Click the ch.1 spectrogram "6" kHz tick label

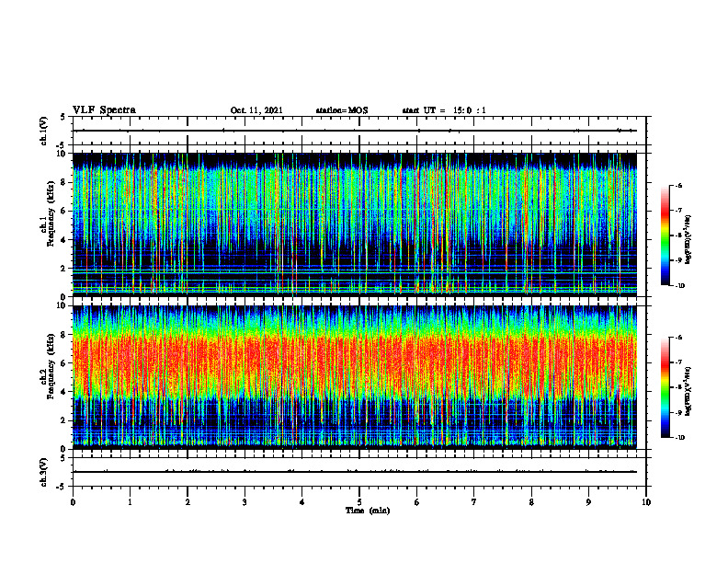[63, 211]
